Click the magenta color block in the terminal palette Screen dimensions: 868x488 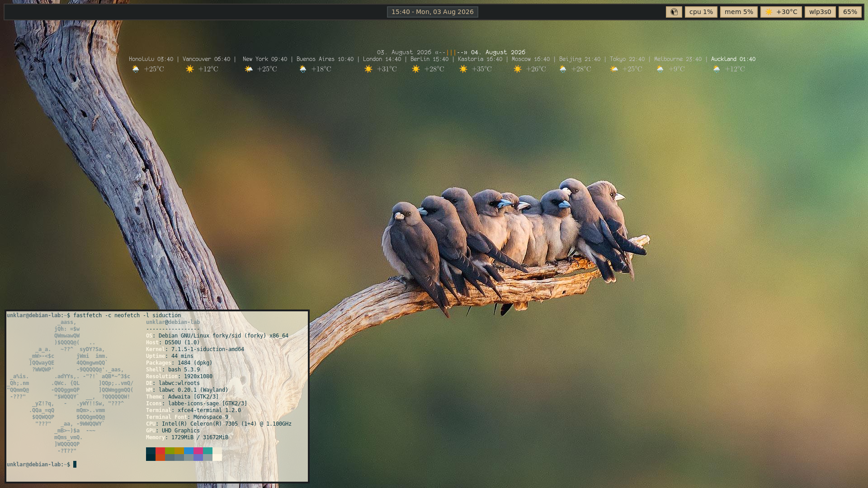(198, 450)
